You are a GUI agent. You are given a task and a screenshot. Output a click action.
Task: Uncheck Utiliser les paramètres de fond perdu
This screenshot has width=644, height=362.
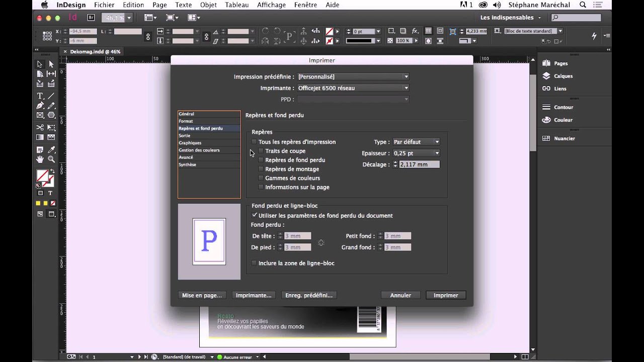[x=254, y=215]
